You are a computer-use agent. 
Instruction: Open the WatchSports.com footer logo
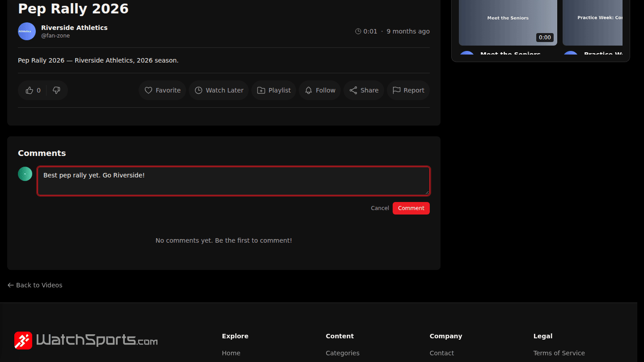coord(86,341)
